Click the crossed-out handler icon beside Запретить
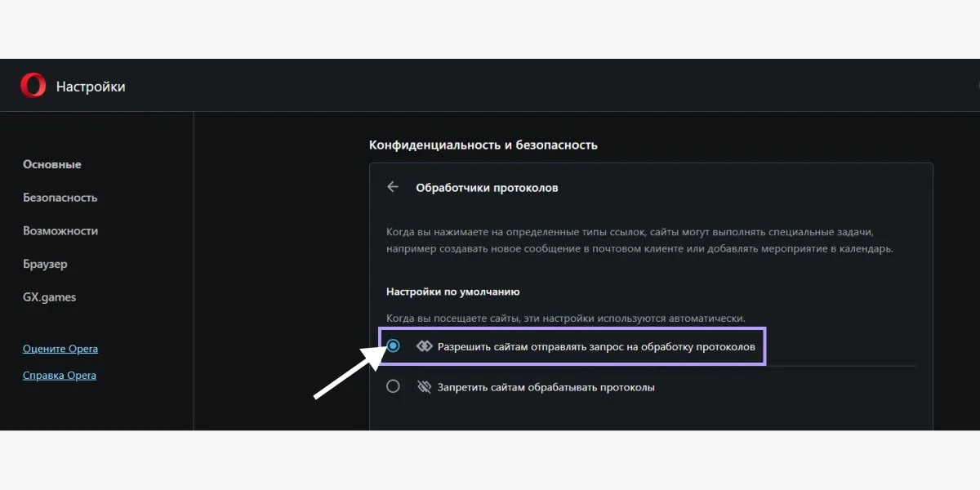Viewport: 980px width, 490px height. [424, 387]
